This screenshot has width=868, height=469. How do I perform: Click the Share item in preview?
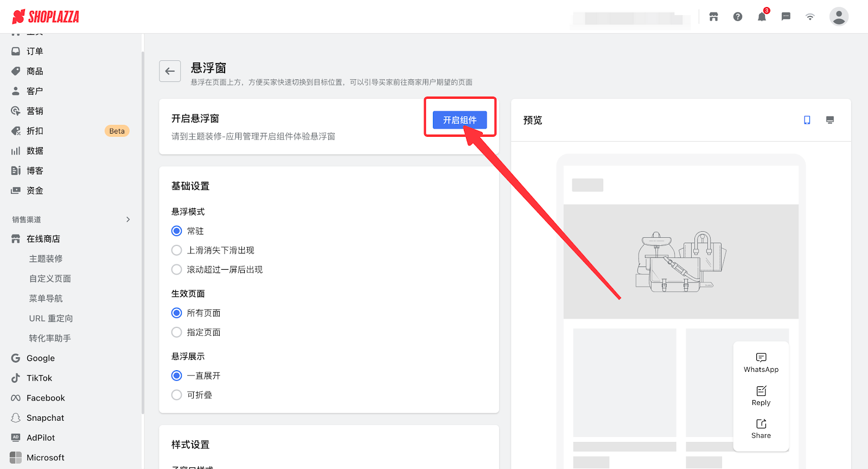pos(761,428)
